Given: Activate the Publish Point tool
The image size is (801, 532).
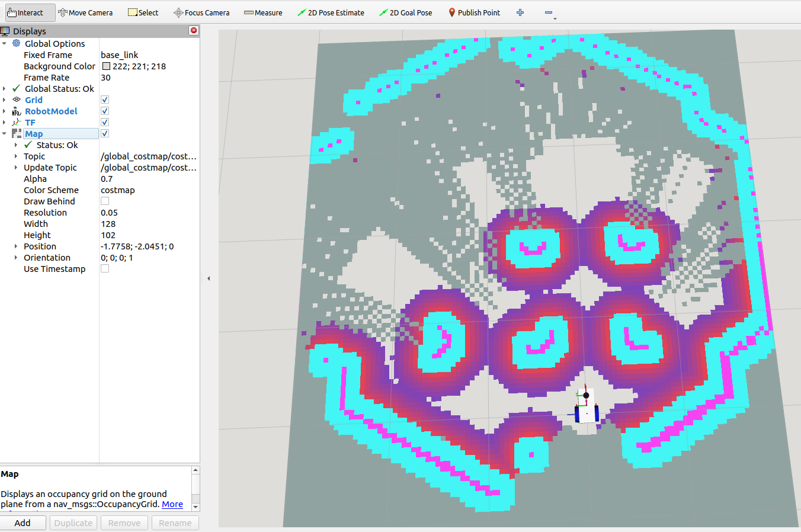Looking at the screenshot, I should pyautogui.click(x=474, y=12).
